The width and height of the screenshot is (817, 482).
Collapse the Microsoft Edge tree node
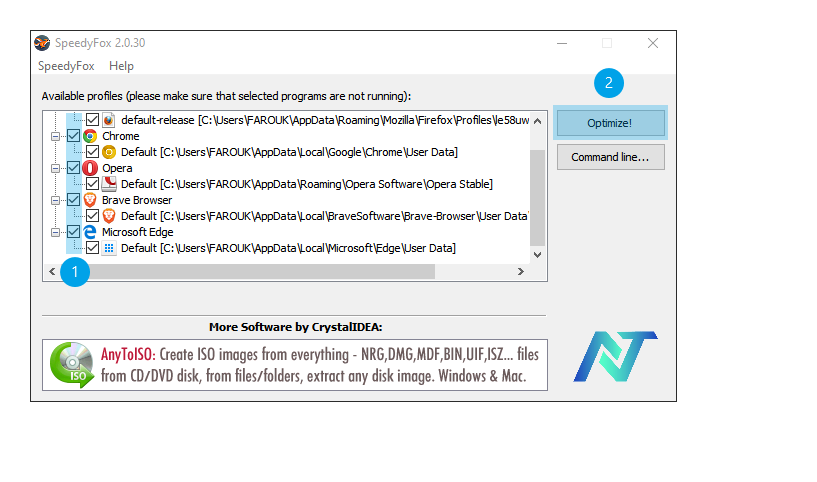tap(55, 232)
